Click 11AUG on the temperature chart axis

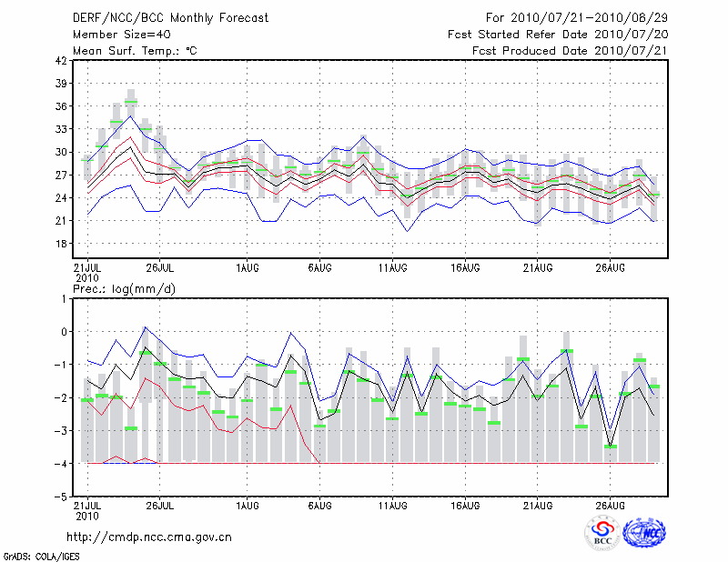[x=392, y=268]
